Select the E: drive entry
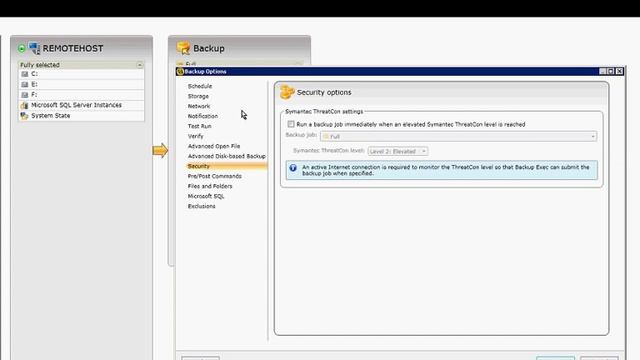Screen dimensions: 640x360 (82, 84)
